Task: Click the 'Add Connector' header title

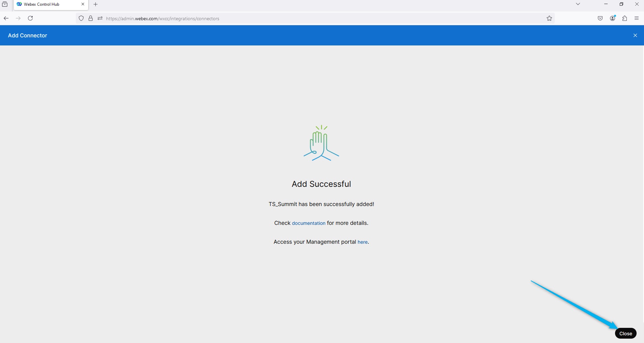Action: [28, 35]
